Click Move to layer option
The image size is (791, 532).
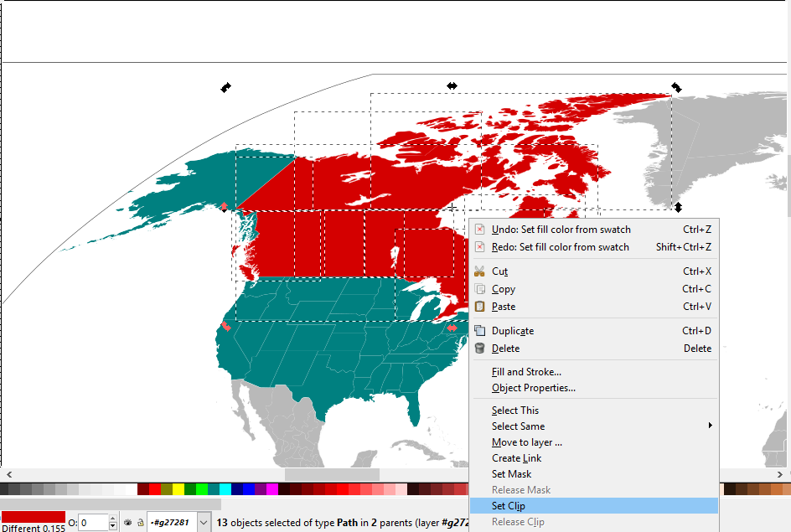pyautogui.click(x=526, y=442)
